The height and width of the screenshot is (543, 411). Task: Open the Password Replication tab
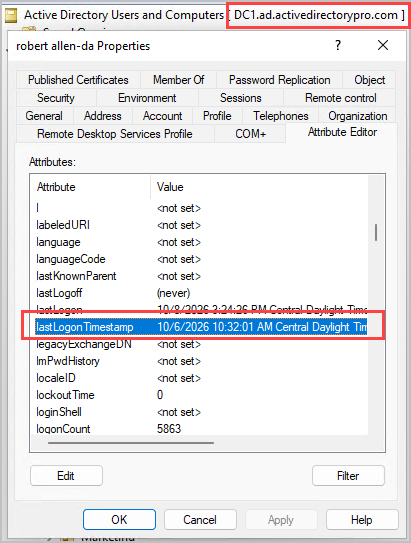279,80
